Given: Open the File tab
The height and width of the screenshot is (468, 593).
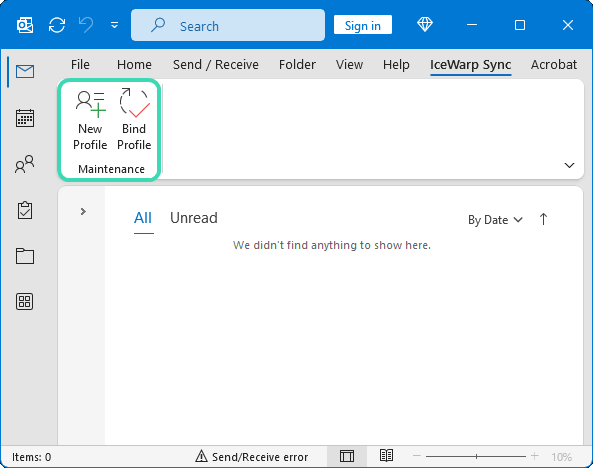Looking at the screenshot, I should tap(80, 65).
